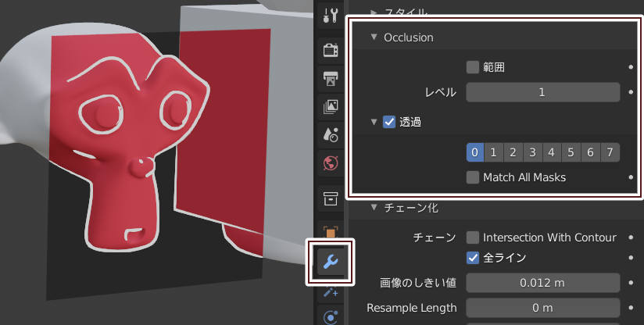Collapse the Occlusion panel
The image size is (644, 325).
374,37
